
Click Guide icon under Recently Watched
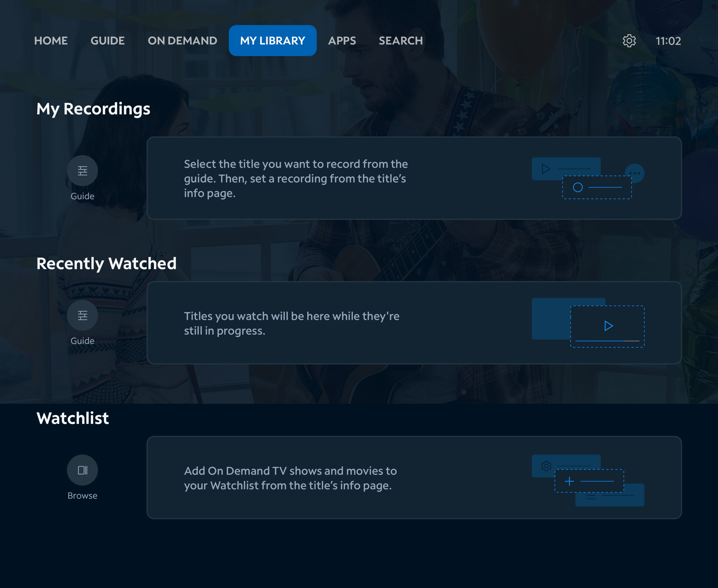tap(82, 315)
